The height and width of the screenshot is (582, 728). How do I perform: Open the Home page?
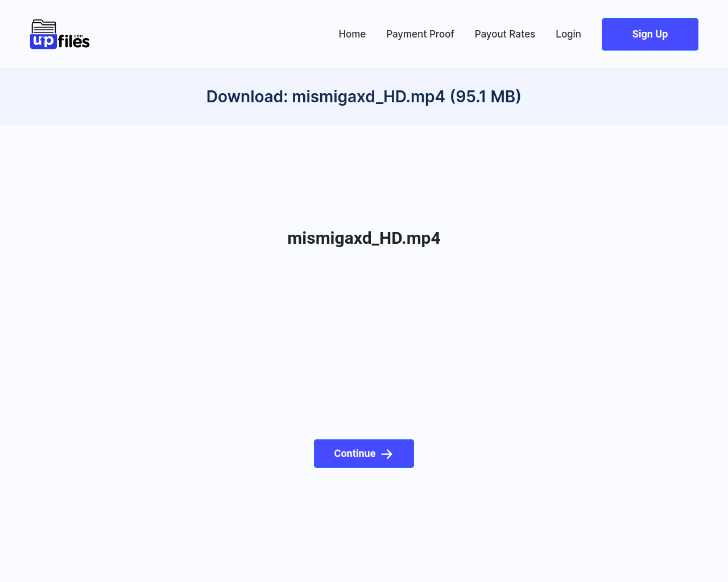point(352,34)
